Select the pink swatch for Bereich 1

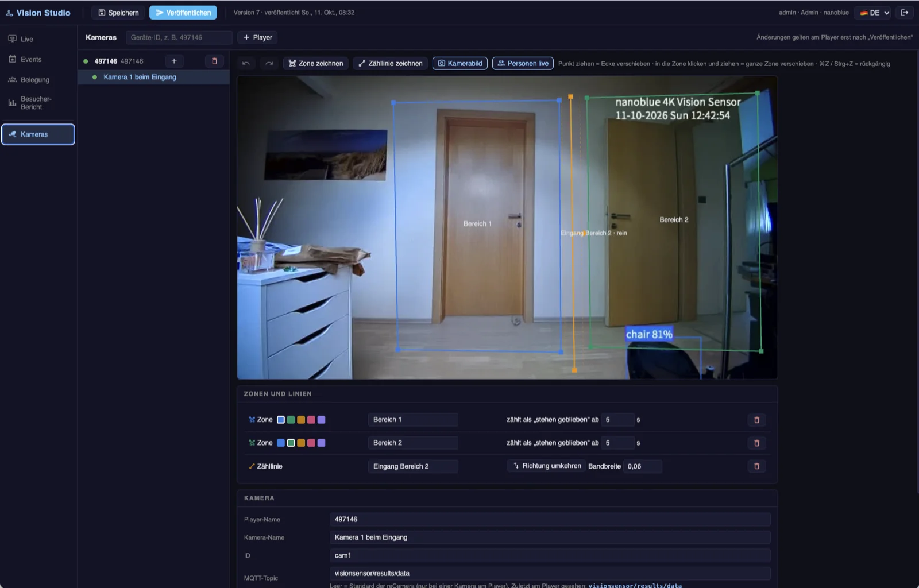coord(311,420)
